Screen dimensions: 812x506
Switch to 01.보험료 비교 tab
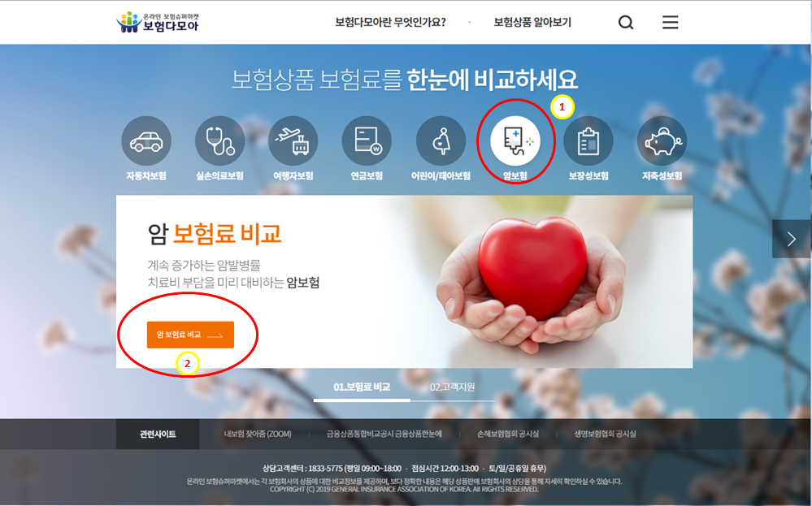pyautogui.click(x=362, y=387)
